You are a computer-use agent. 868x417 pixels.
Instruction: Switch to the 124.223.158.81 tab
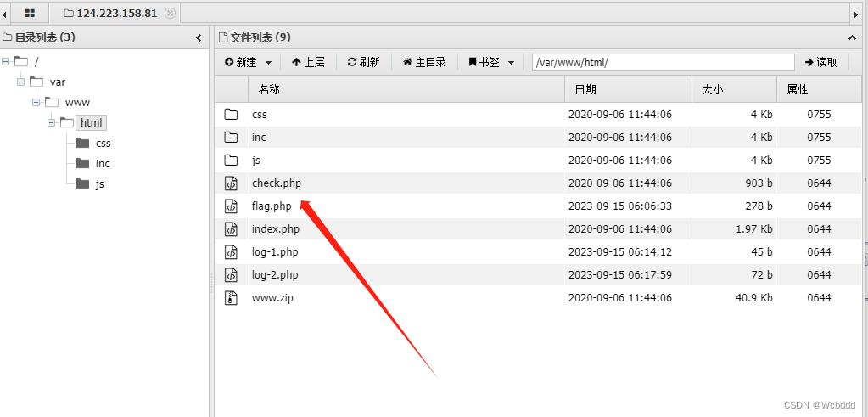(110, 13)
